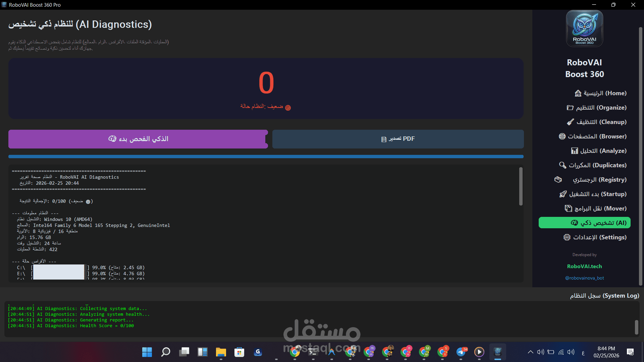Open the Registry menu item
644x362 pixels.
tap(599, 180)
